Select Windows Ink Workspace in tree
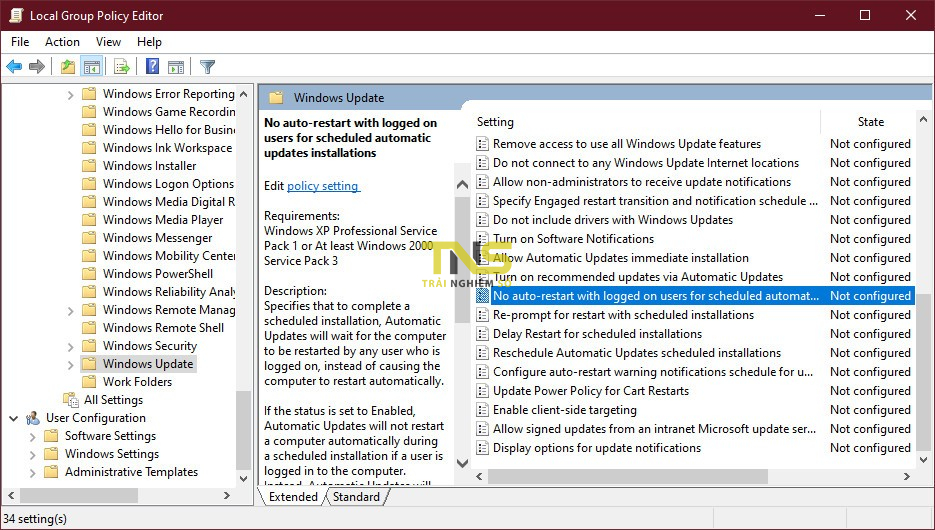 coord(168,148)
